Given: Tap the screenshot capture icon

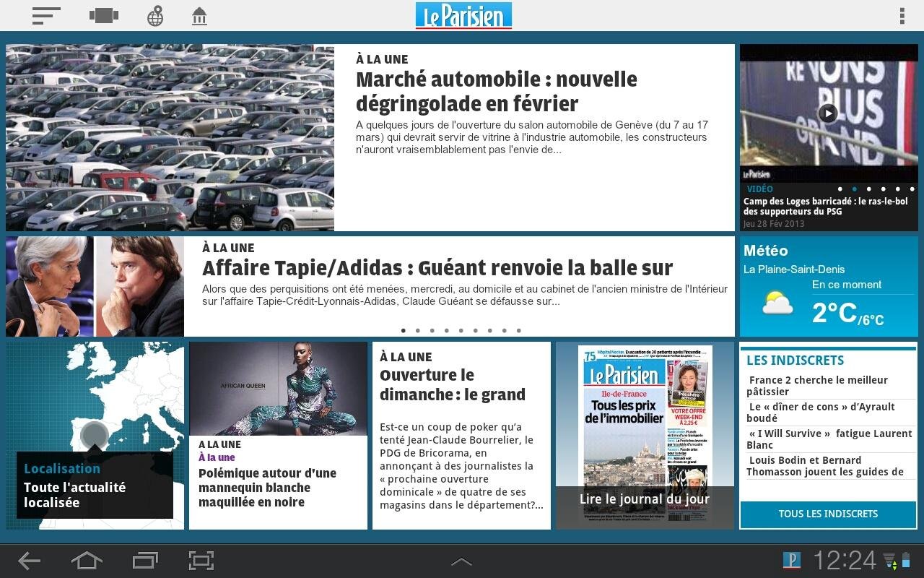Looking at the screenshot, I should (201, 561).
